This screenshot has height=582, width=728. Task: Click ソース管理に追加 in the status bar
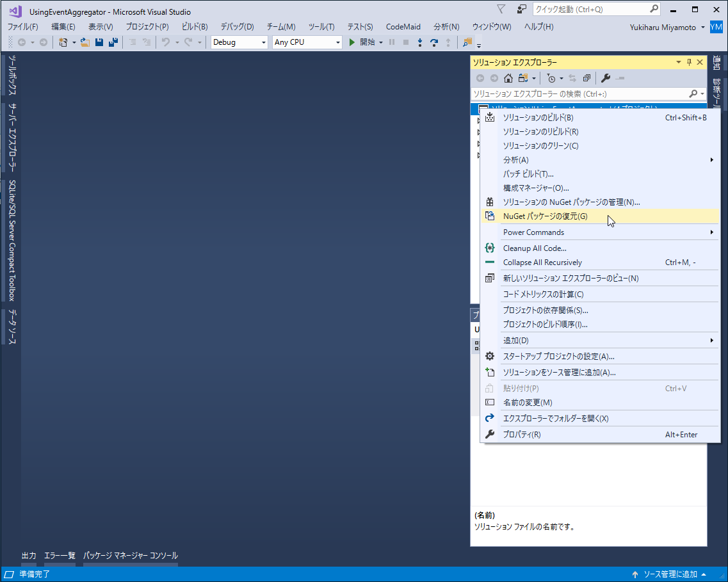click(x=670, y=574)
